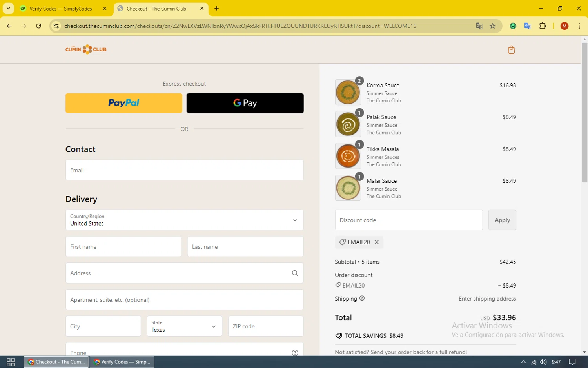Viewport: 588px width, 368px height.
Task: Pay with PayPal express checkout
Action: click(124, 103)
